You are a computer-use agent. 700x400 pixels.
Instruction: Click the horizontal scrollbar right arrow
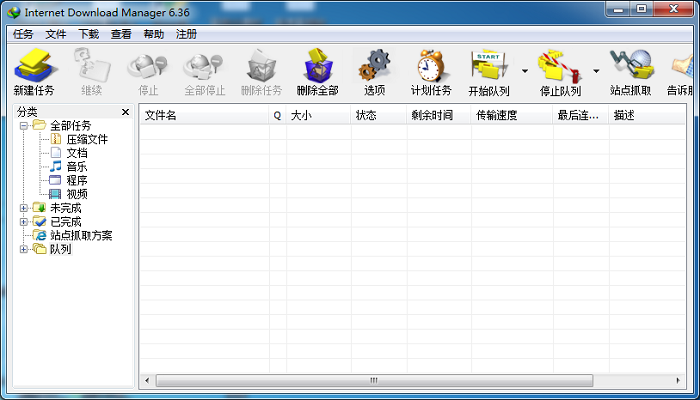pyautogui.click(x=678, y=381)
